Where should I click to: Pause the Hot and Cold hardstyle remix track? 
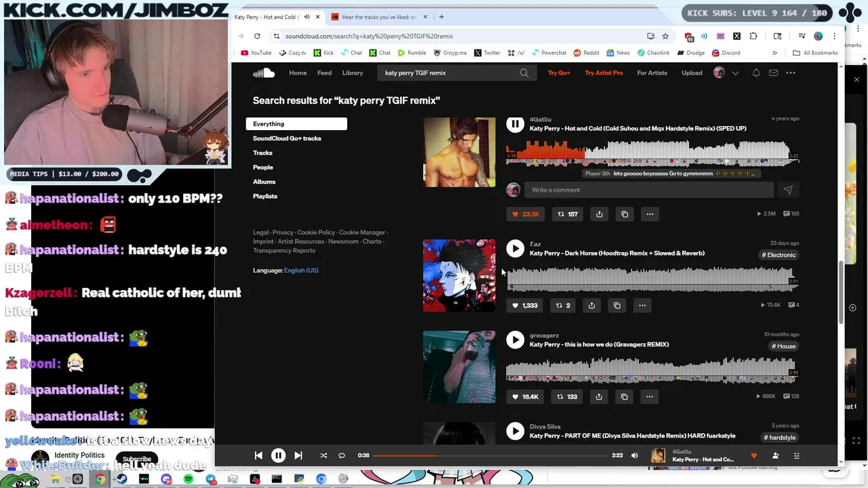click(x=515, y=124)
